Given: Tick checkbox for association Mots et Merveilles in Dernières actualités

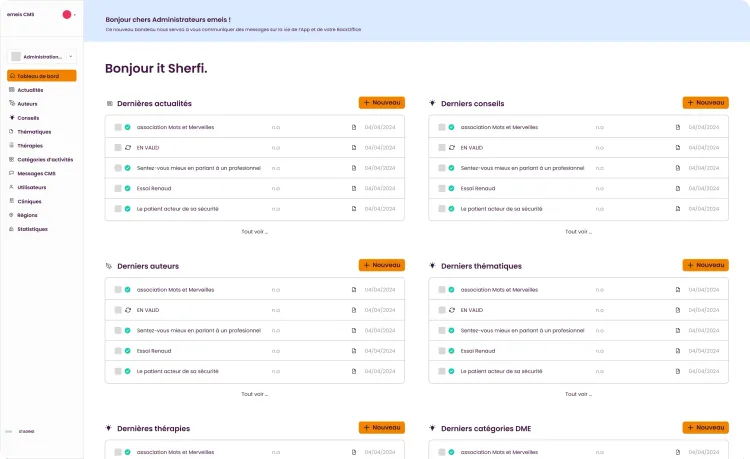Looking at the screenshot, I should [x=118, y=127].
